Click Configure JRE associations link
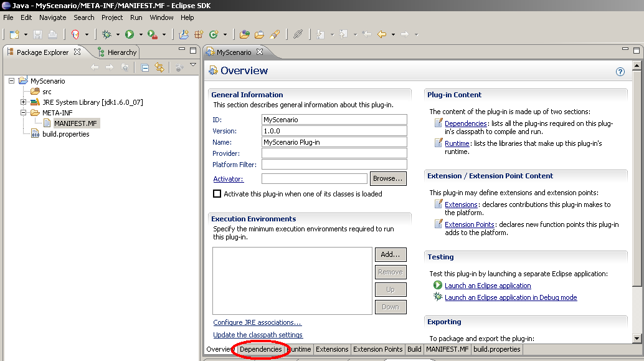This screenshot has height=361, width=644. [257, 322]
